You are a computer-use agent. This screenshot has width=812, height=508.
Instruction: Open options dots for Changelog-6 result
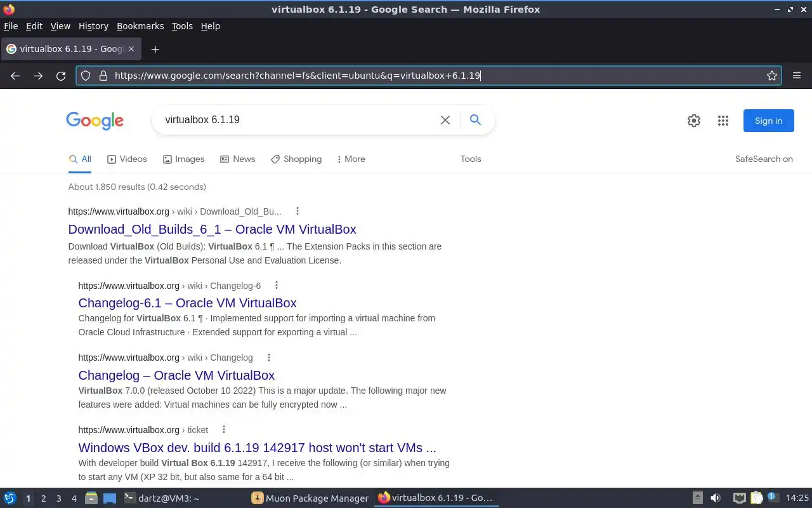point(276,286)
